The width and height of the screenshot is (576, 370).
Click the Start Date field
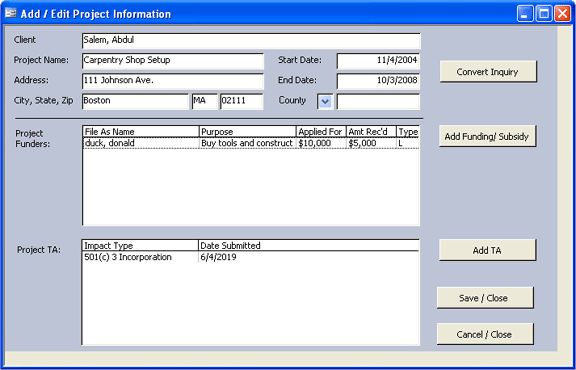378,61
